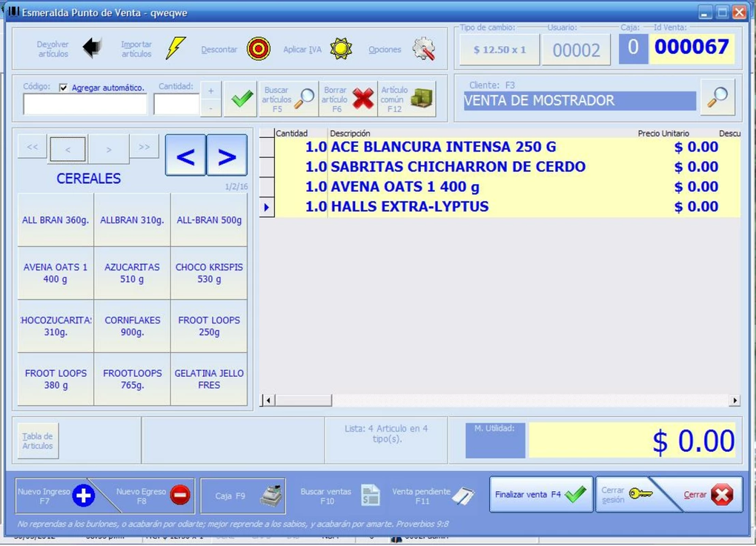Image resolution: width=756 pixels, height=546 pixels.
Task: Increase Cantidad with the plus stepper
Action: pos(210,90)
